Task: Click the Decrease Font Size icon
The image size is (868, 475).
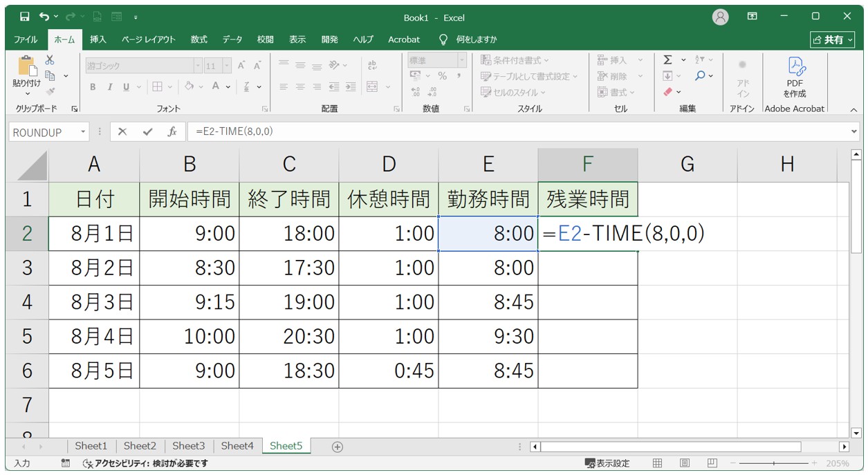Action: click(x=257, y=66)
